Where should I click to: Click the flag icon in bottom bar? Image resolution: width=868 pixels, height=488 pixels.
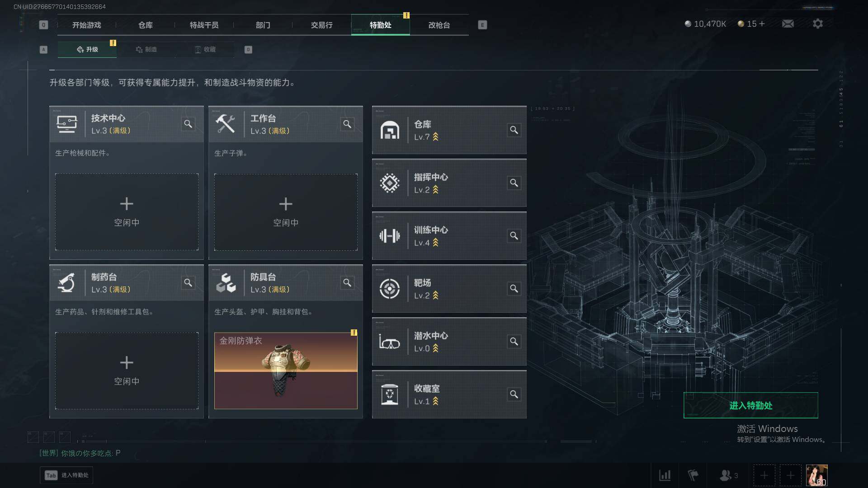coord(693,475)
